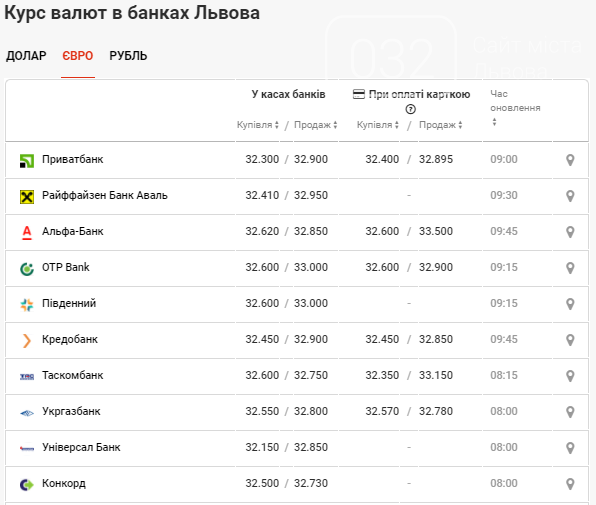Click the Конкорд logo icon

[x=27, y=484]
